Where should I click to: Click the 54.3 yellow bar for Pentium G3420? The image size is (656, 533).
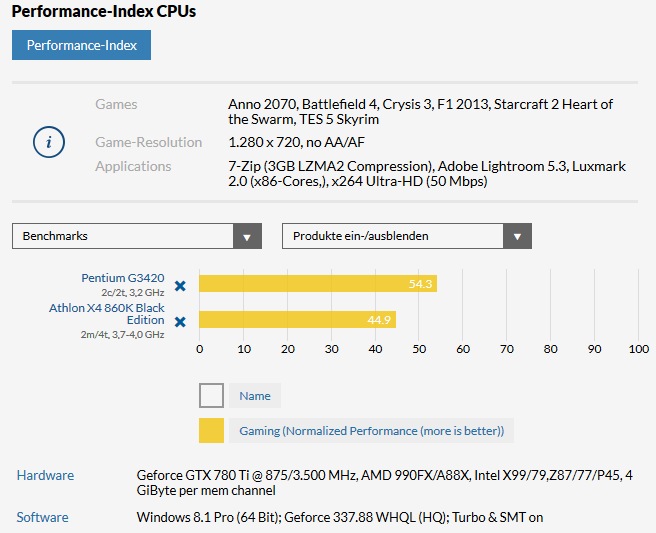(x=318, y=284)
